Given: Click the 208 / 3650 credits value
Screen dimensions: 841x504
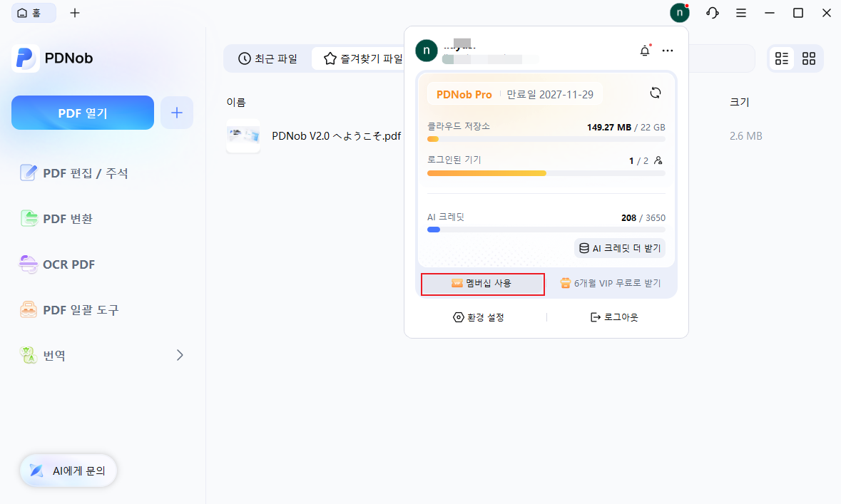Looking at the screenshot, I should 643,218.
